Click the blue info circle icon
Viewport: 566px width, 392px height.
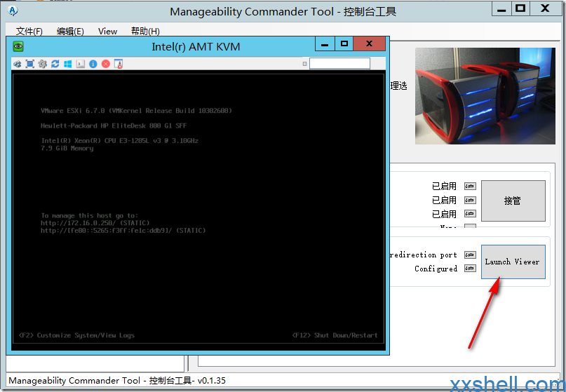[x=93, y=64]
